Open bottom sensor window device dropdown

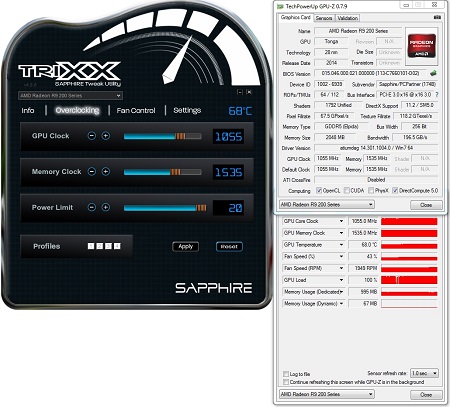pyautogui.click(x=327, y=394)
